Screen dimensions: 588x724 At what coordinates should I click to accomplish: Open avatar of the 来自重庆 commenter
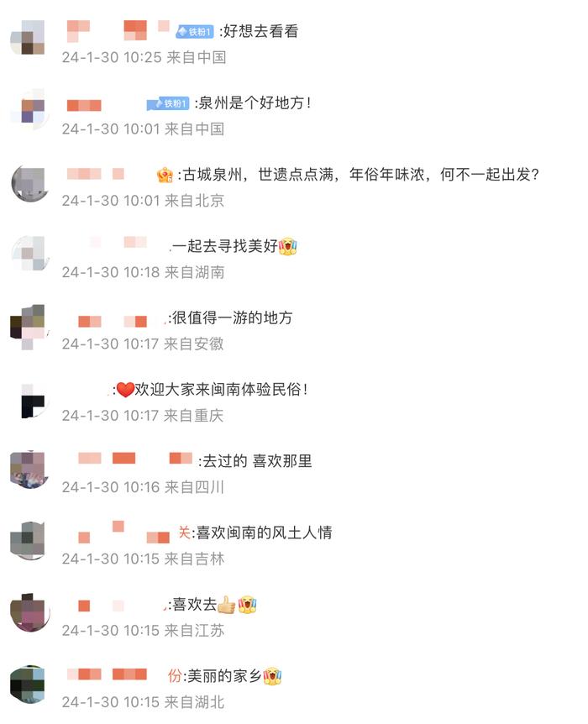29,401
